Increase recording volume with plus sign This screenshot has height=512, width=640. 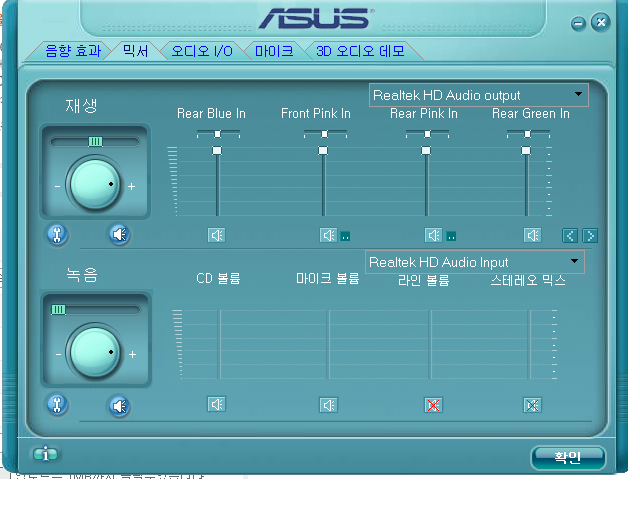point(132,354)
